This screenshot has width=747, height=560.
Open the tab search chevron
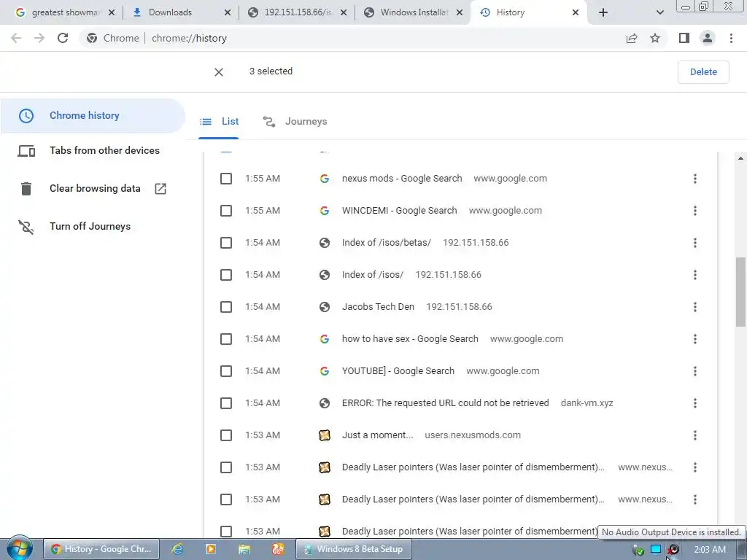tap(659, 12)
